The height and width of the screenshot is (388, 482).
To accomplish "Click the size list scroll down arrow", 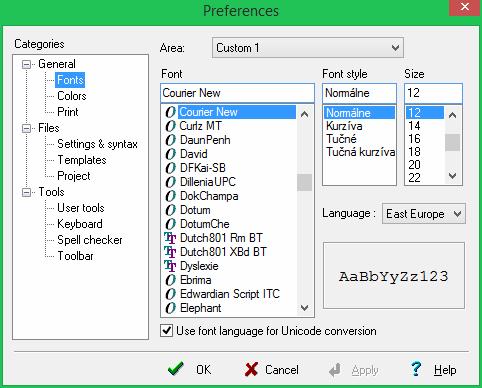I will (452, 176).
